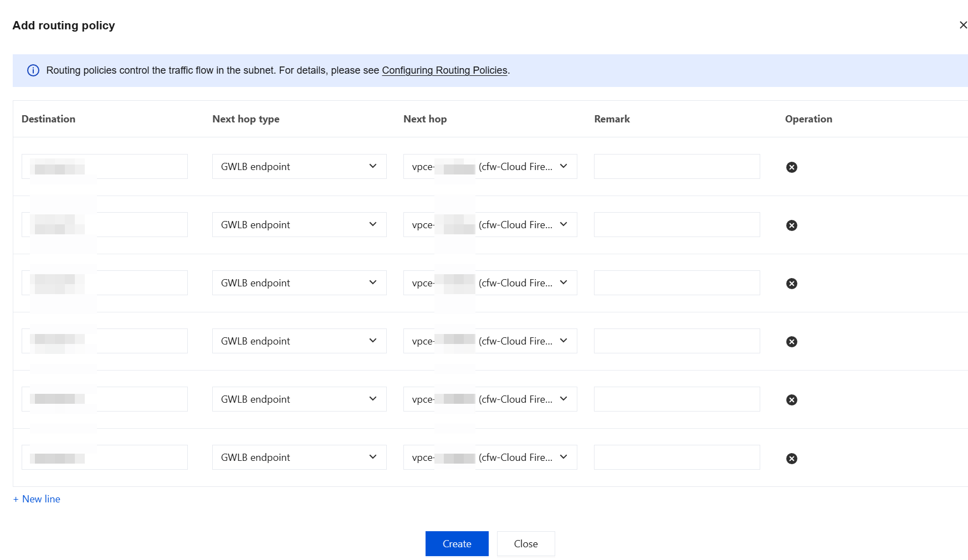Viewport: 968px width, 560px height.
Task: Remove the sixth routing policy row
Action: pos(791,459)
